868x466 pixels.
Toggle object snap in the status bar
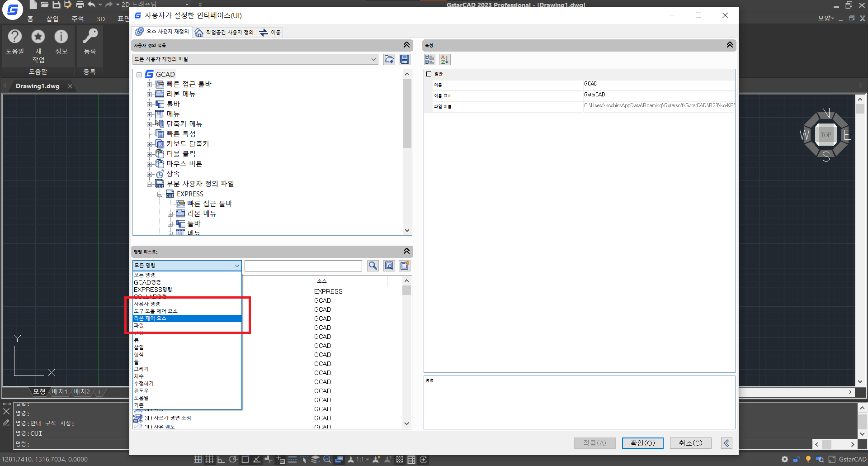click(245, 459)
